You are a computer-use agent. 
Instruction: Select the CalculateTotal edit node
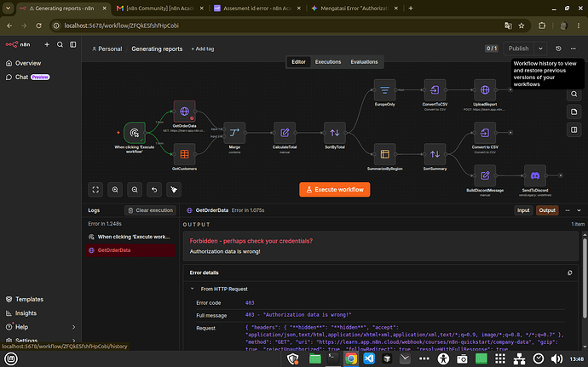click(x=285, y=133)
